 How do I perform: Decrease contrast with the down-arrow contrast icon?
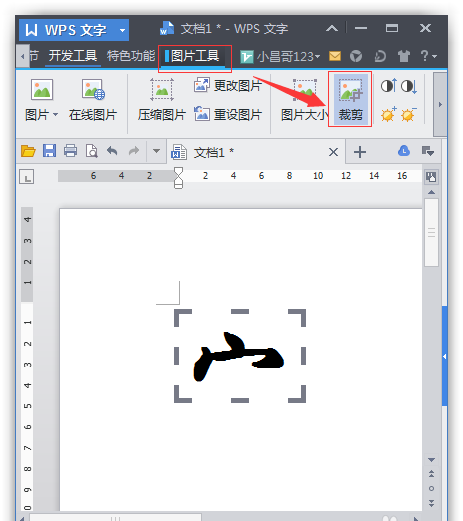tap(409, 86)
